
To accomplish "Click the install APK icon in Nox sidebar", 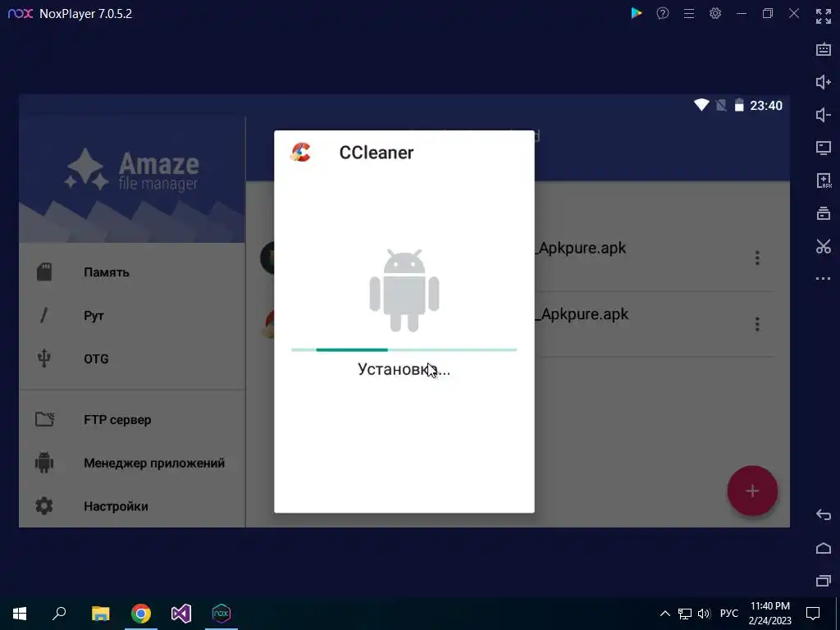I will click(824, 180).
